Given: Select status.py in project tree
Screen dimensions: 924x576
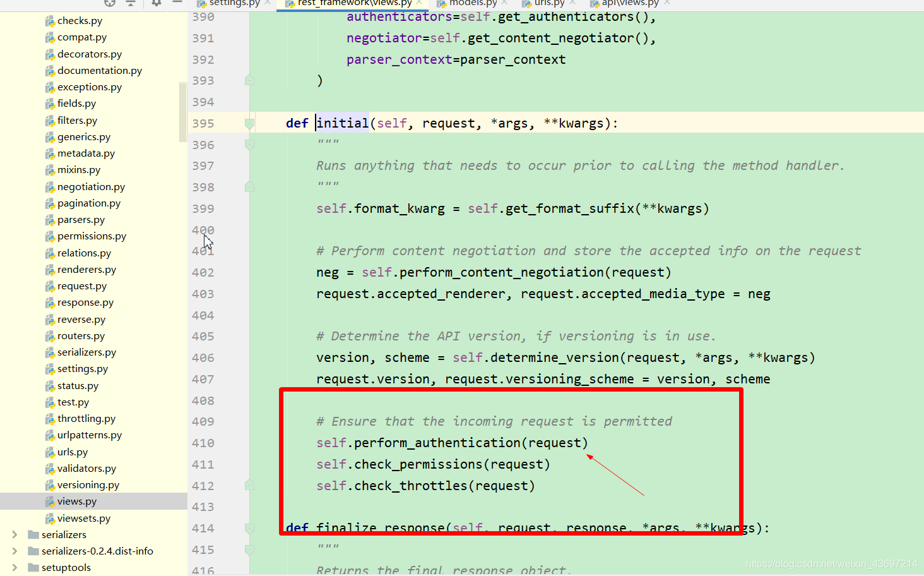Looking at the screenshot, I should point(78,386).
